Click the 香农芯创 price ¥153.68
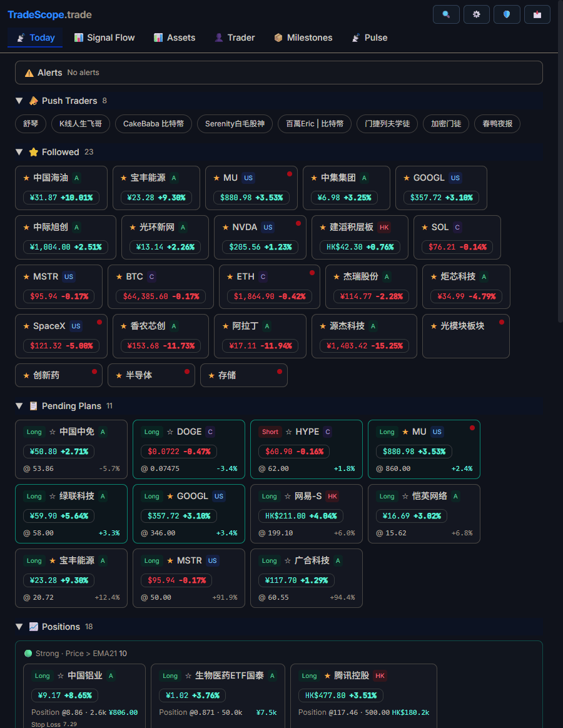This screenshot has height=728, width=563. pos(161,346)
